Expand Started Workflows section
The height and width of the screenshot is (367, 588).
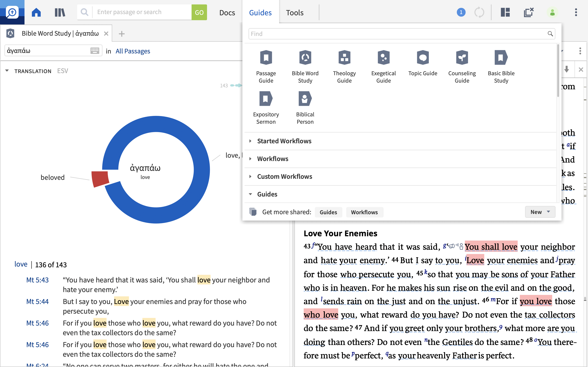[250, 141]
